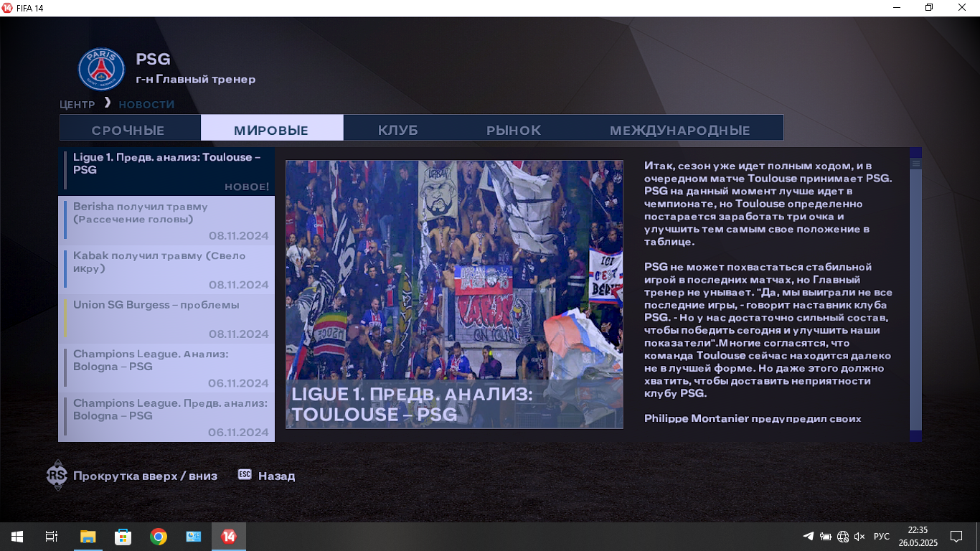Open File Explorer from the taskbar
The width and height of the screenshot is (980, 551).
88,537
